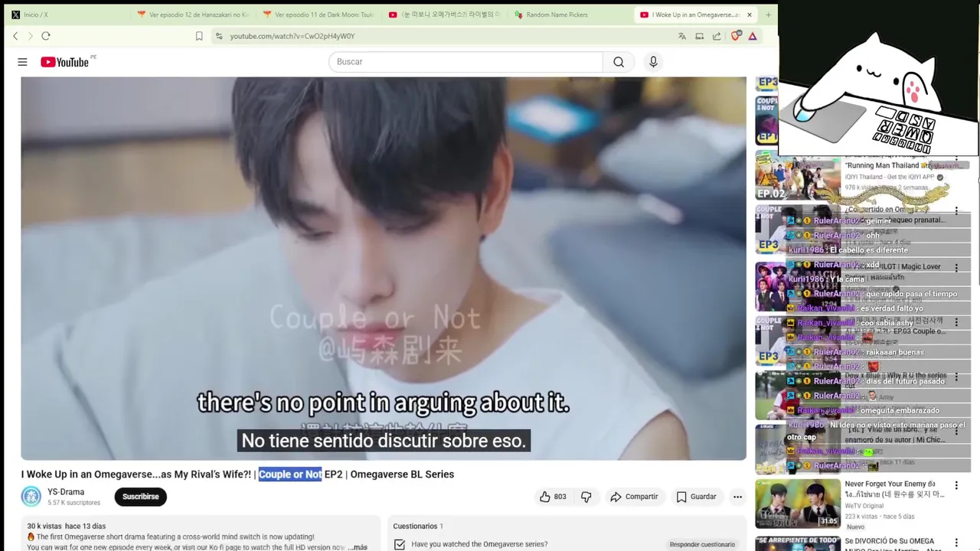Bookmark this page from the address bar
Image resolution: width=980 pixels, height=551 pixels.
(x=199, y=36)
